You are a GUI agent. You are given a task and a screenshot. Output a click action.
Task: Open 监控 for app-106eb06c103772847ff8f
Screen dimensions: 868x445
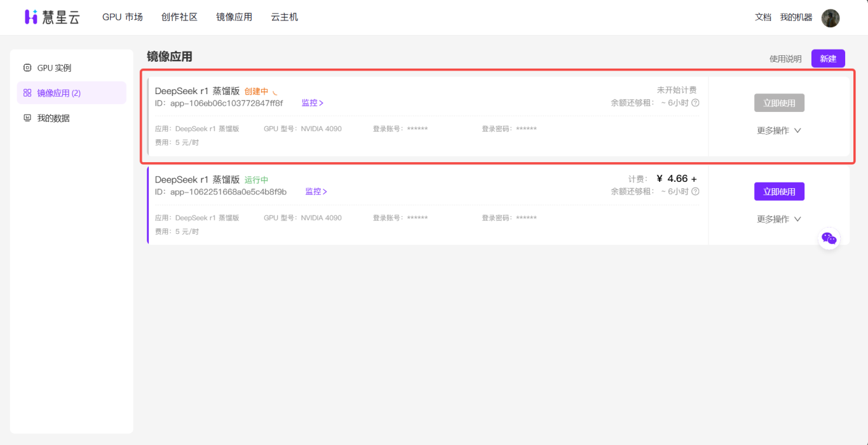(313, 103)
